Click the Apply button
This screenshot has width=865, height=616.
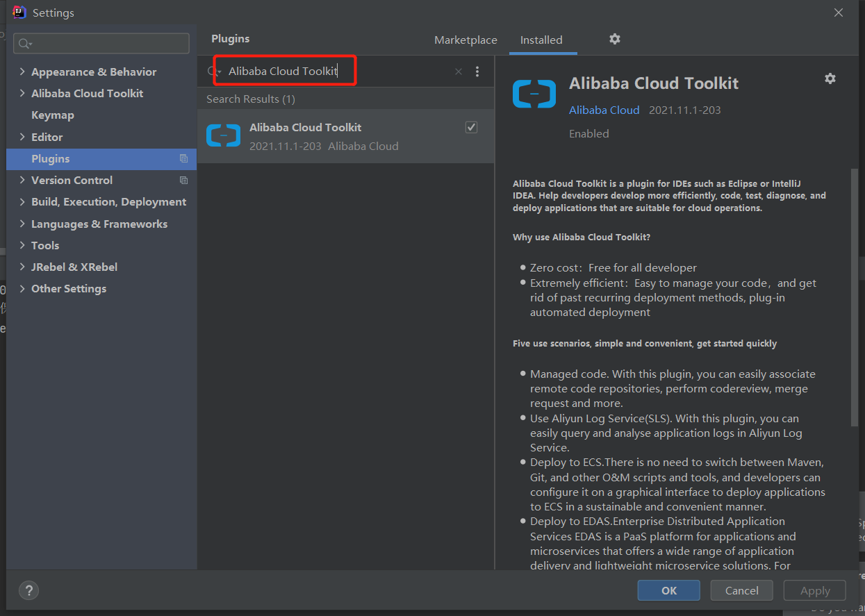pyautogui.click(x=815, y=590)
